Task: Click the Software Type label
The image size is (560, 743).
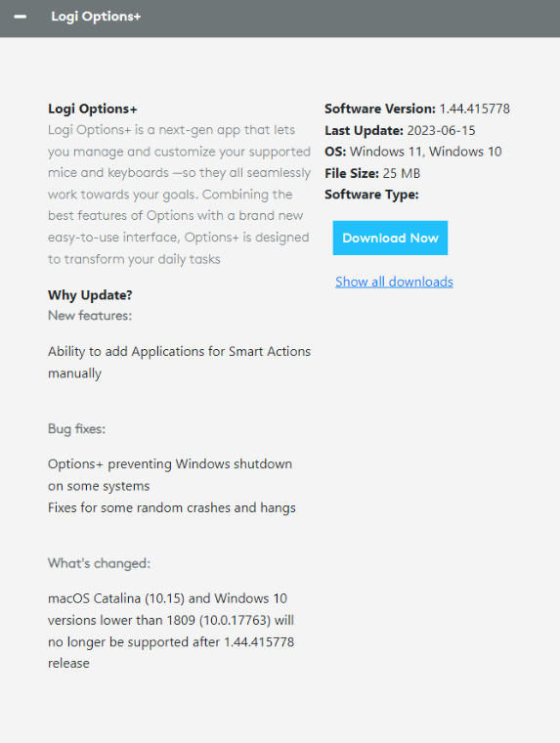Action: click(x=372, y=195)
